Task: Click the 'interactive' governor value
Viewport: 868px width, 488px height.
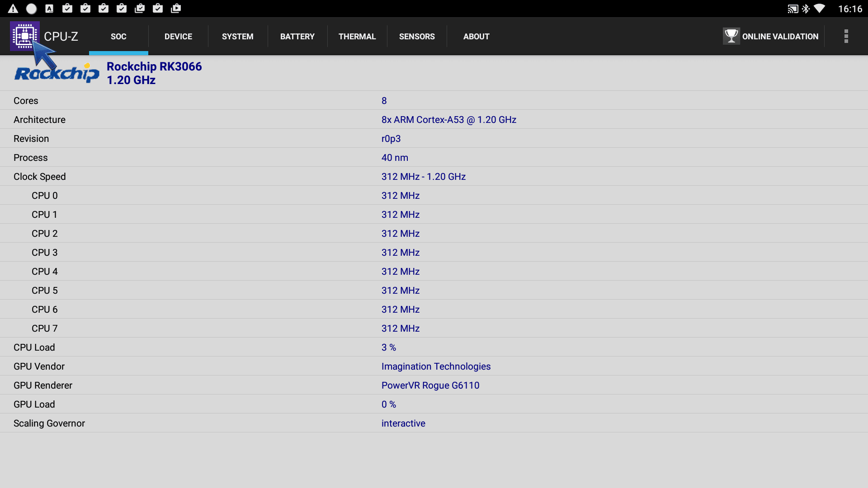Action: [x=403, y=423]
